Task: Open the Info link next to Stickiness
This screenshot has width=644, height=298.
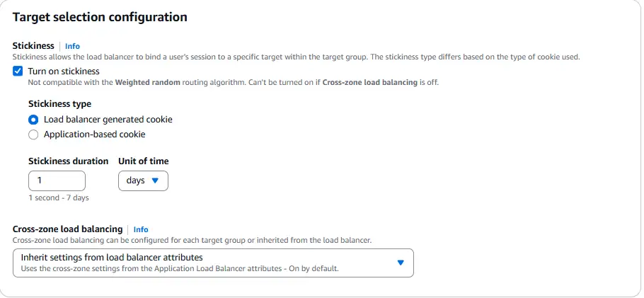Action: 72,46
